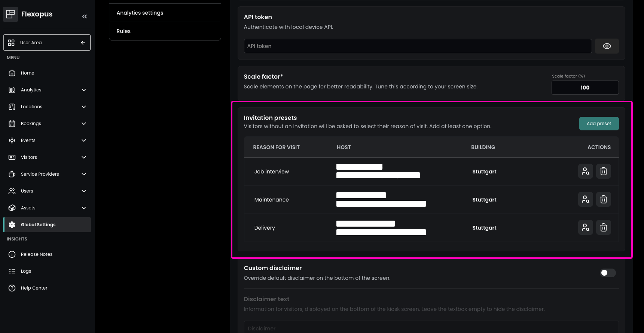Click the Scale factor percentage field
The height and width of the screenshot is (333, 644).
pos(585,88)
